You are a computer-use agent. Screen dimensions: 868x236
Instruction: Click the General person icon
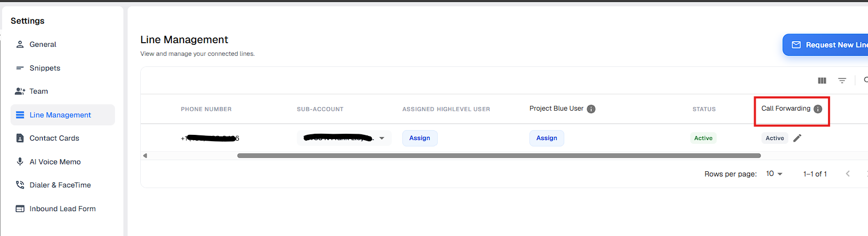tap(20, 44)
